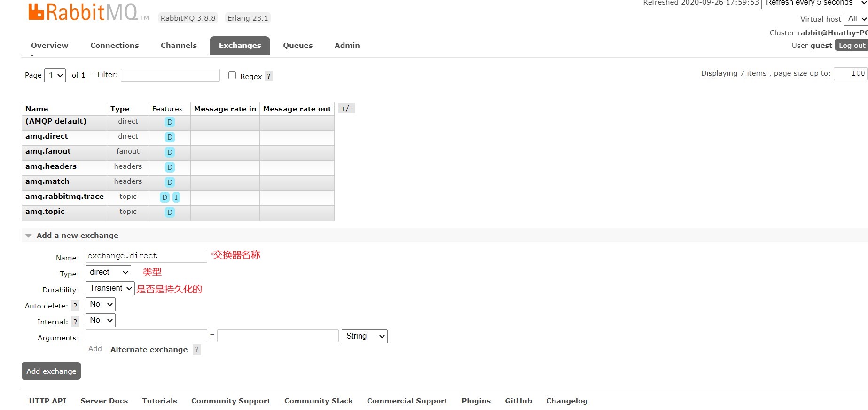Click the D badge in amq.match row
This screenshot has width=868, height=410.
[170, 182]
